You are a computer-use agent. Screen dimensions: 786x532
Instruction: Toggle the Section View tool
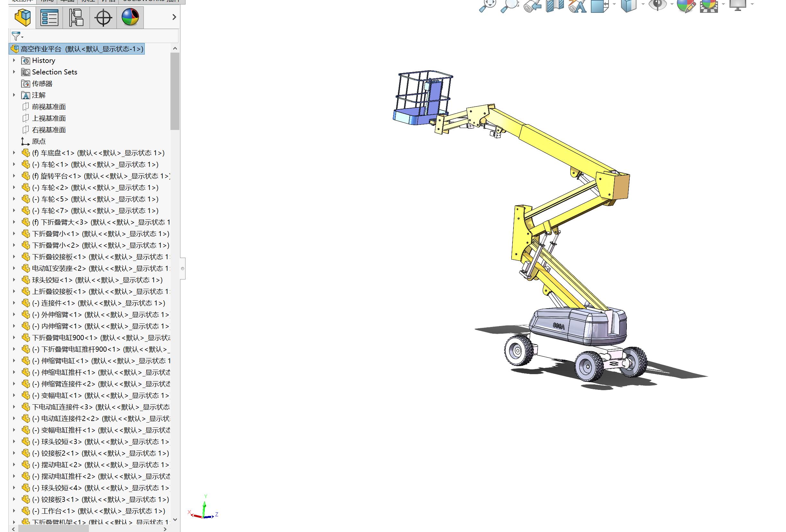(555, 5)
